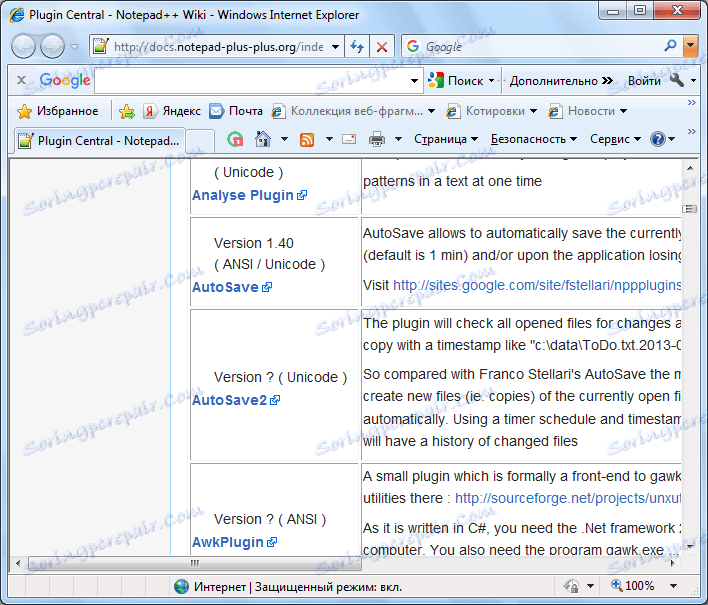
Task: Show more favorites bar items chevron
Action: (691, 102)
